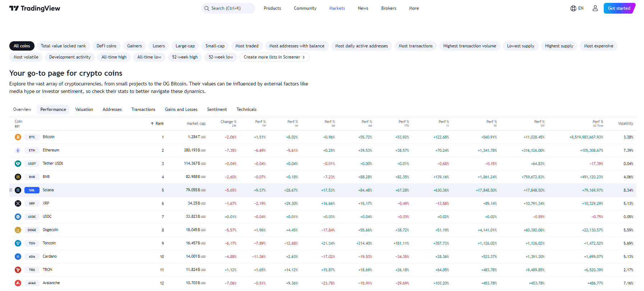Open the Markets menu
The height and width of the screenshot is (291, 644).
337,8
